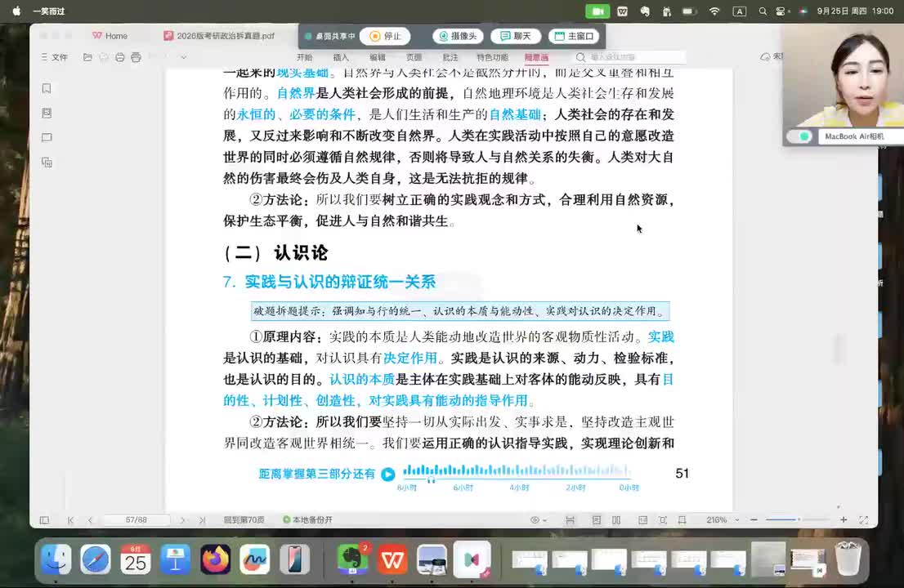Image resolution: width=904 pixels, height=588 pixels.
Task: Click 停止 to stop screen sharing
Action: (x=385, y=36)
